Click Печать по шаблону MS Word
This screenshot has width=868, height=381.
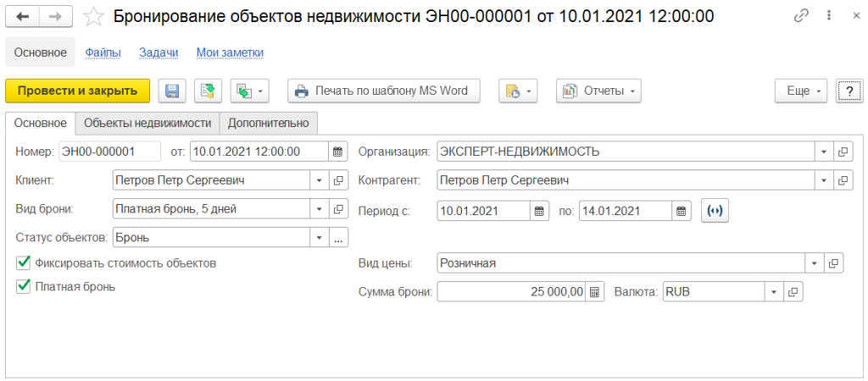coord(383,91)
